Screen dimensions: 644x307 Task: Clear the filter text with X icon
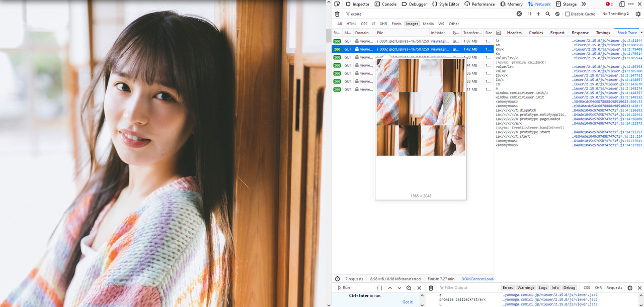click(x=519, y=14)
